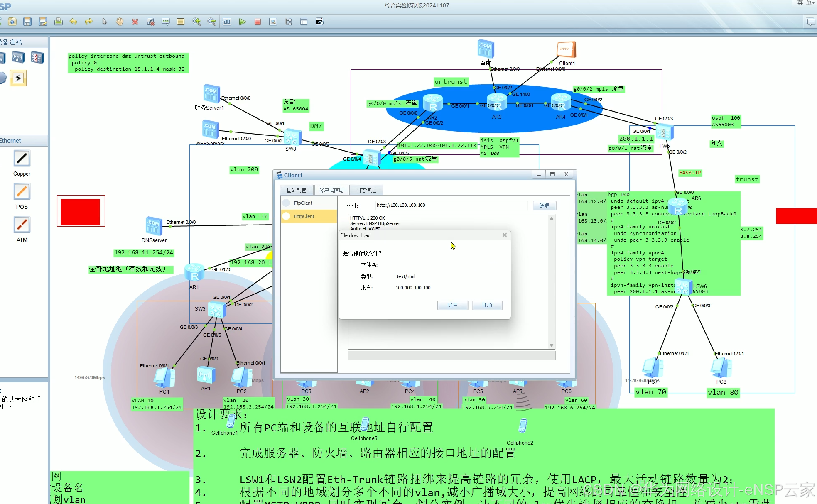Open the delete connection tool icon
Screen dimensions: 817x504
coord(150,22)
